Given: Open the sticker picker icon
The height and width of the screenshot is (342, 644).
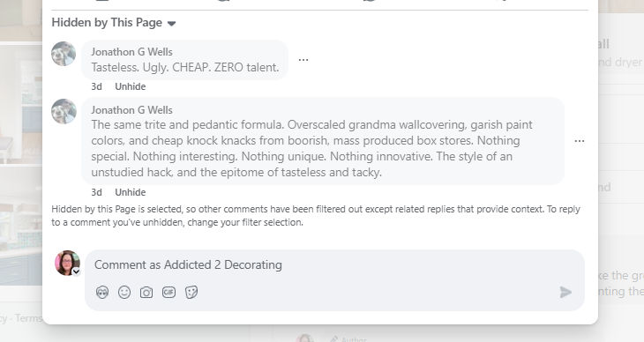Looking at the screenshot, I should 191,292.
